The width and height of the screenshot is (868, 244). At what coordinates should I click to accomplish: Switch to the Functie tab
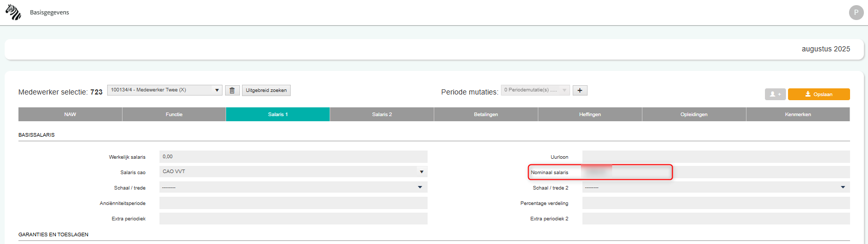(174, 115)
